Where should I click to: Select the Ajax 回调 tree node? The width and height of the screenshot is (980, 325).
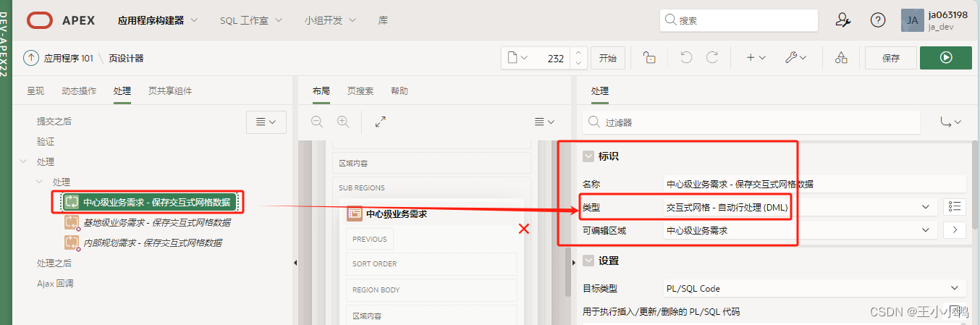click(55, 283)
